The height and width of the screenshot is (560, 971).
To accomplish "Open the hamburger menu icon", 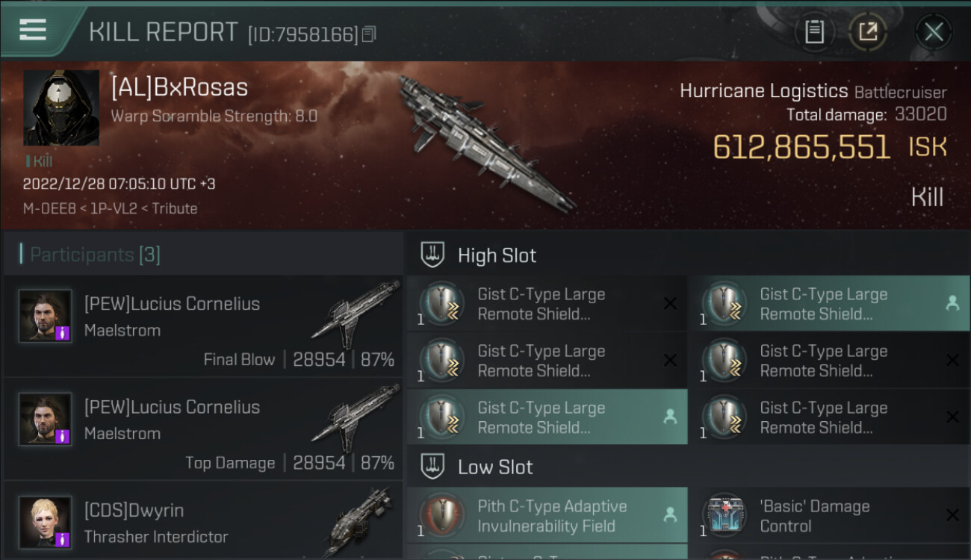I will click(33, 30).
